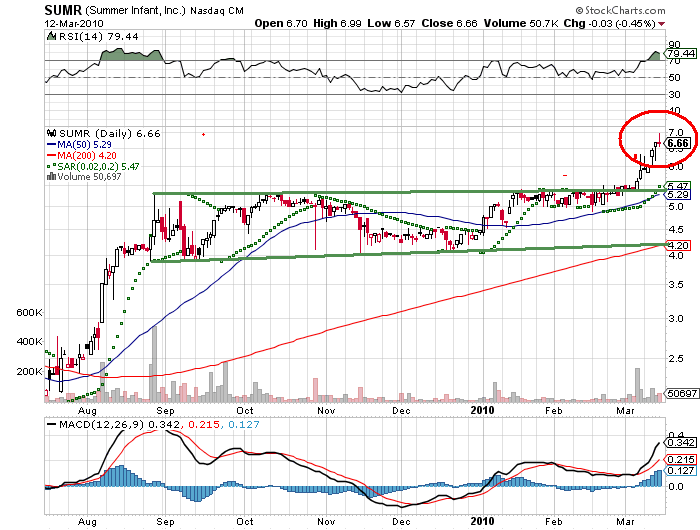Image resolution: width=700 pixels, height=530 pixels.
Task: Click the MACD(12,26,9) legend label
Action: coord(102,425)
